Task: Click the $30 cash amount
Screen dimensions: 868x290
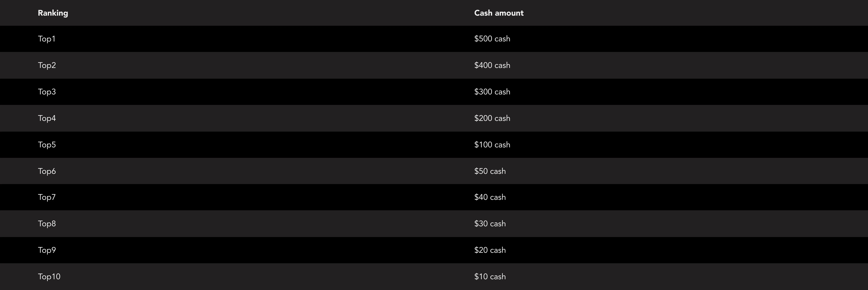Action: pyautogui.click(x=490, y=224)
